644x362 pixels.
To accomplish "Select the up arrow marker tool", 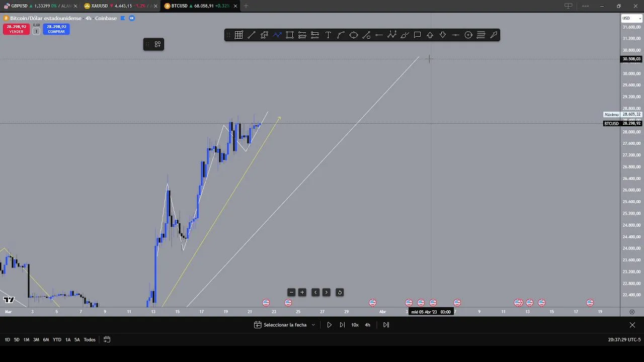I will 430,35.
